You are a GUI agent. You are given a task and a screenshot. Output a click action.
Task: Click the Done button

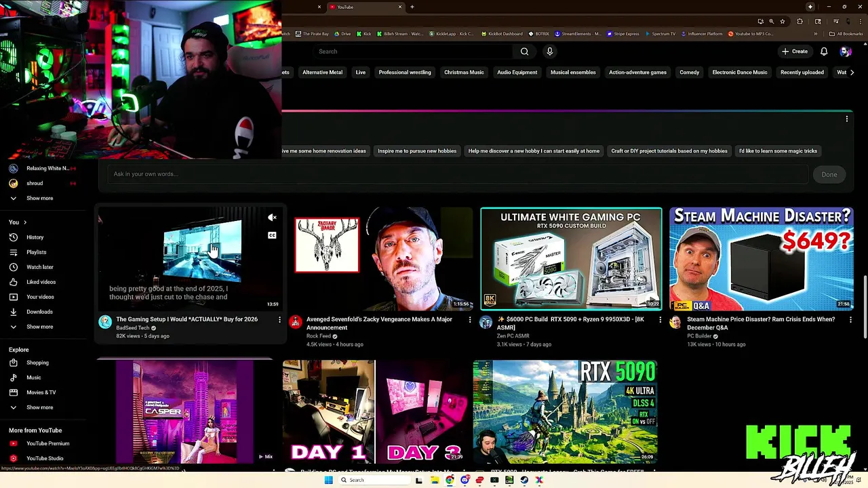(x=829, y=174)
